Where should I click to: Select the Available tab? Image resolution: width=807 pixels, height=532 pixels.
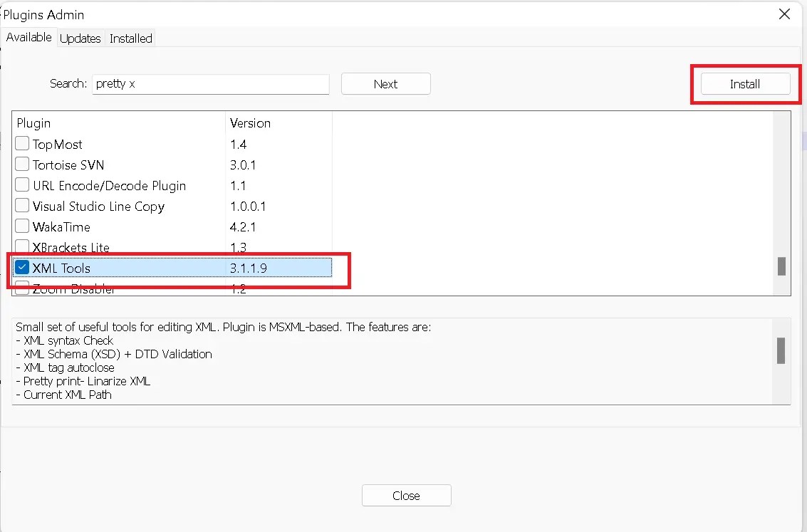[28, 38]
